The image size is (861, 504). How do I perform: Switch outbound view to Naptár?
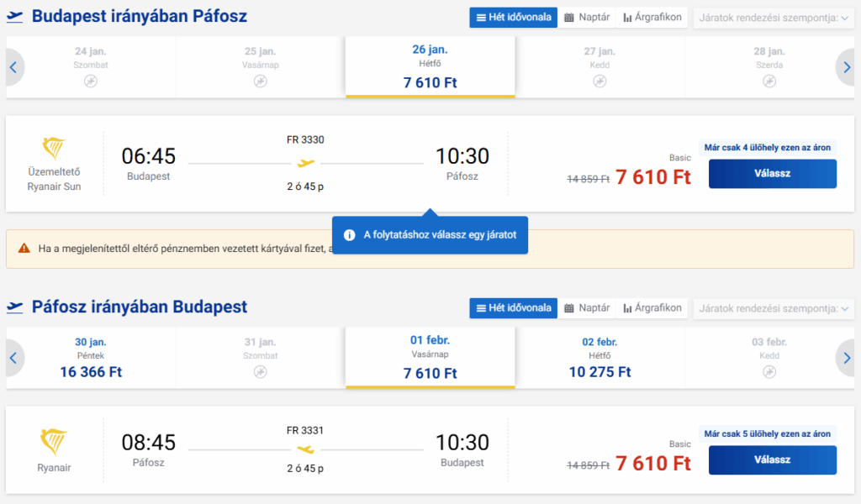click(x=587, y=18)
